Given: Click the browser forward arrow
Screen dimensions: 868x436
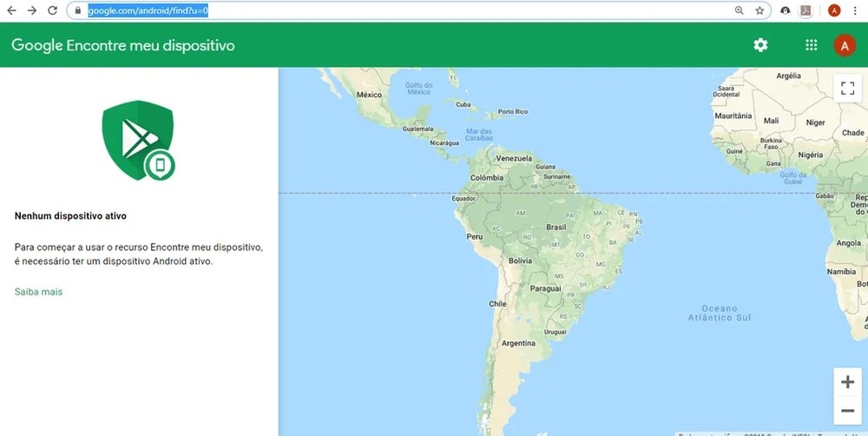Looking at the screenshot, I should [x=32, y=10].
